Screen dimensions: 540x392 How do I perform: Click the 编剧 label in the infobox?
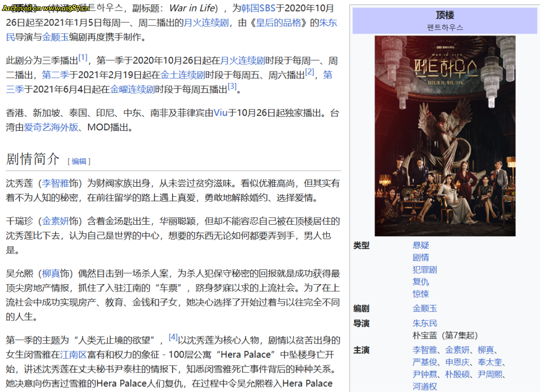click(x=361, y=309)
